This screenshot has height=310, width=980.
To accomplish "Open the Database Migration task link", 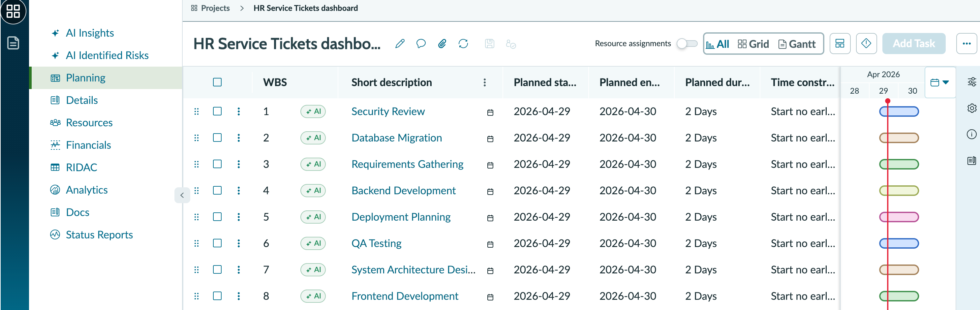I will pyautogui.click(x=396, y=138).
